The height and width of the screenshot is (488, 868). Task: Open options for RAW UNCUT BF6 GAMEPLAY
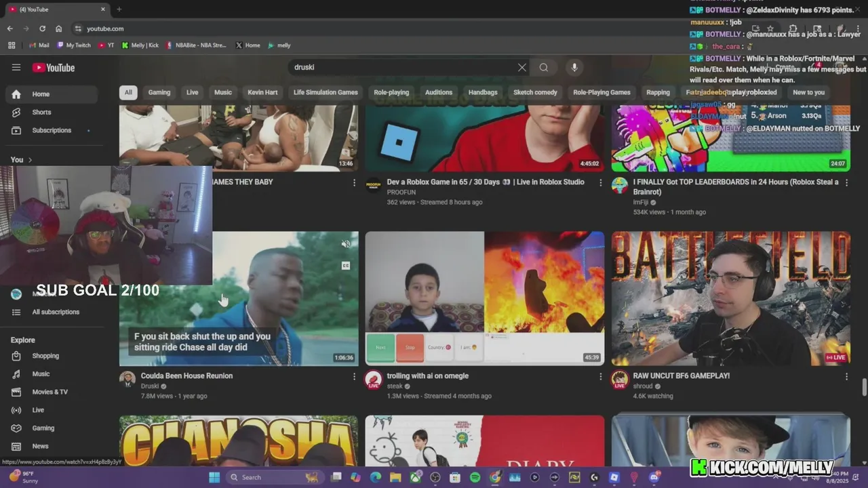point(846,376)
